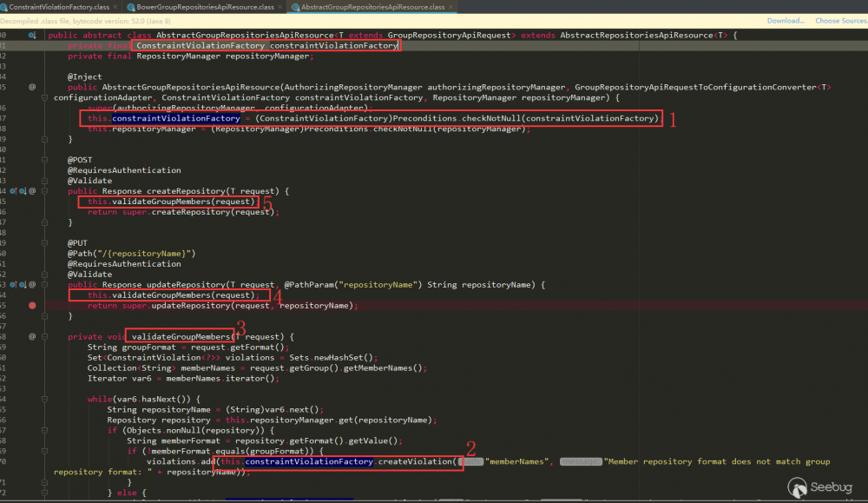Screen dimensions: 868x503
Task: Click overrides-method up arrow icon at createRepository
Action: pyautogui.click(x=13, y=191)
